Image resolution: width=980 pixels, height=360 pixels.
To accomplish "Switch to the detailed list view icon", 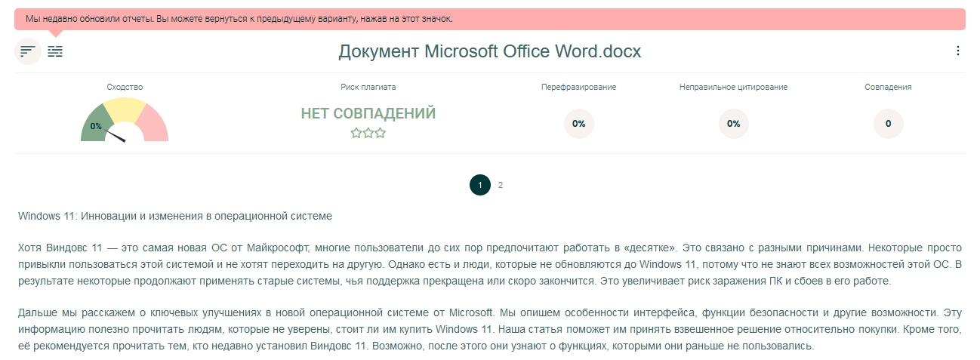I will [x=55, y=51].
